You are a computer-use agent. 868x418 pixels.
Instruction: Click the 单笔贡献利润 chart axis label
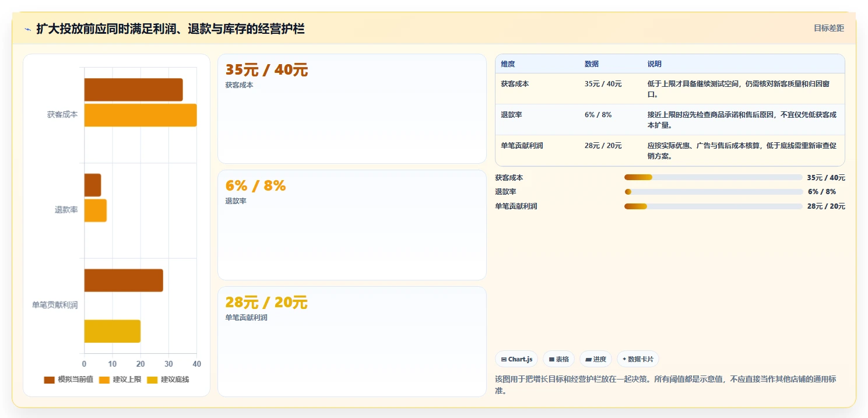coord(55,305)
